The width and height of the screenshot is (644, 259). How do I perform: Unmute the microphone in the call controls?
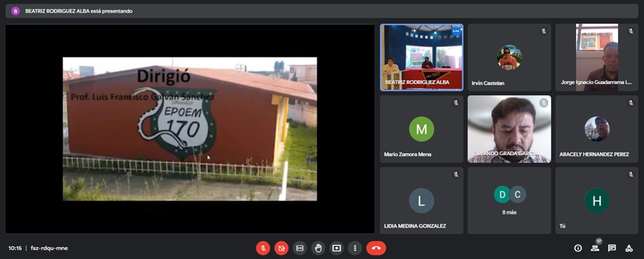pos(263,248)
